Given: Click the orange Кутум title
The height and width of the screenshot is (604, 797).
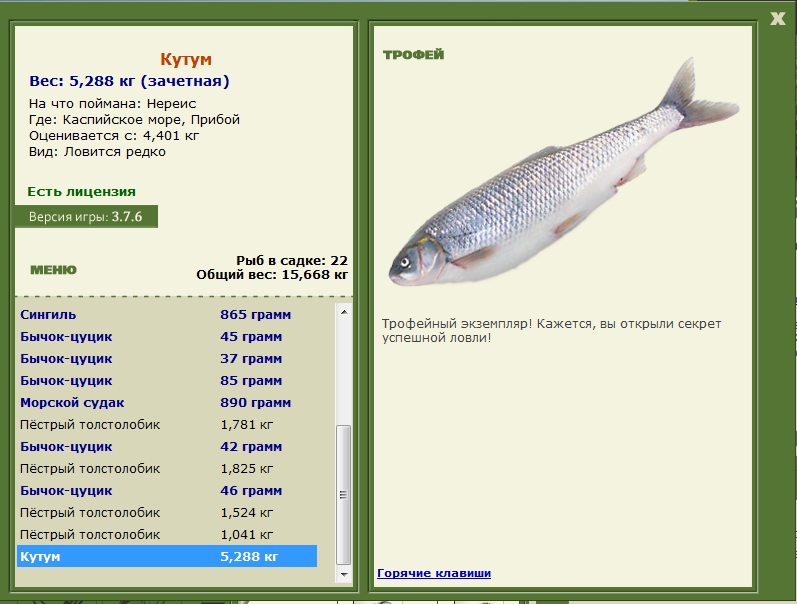Looking at the screenshot, I should pos(186,59).
